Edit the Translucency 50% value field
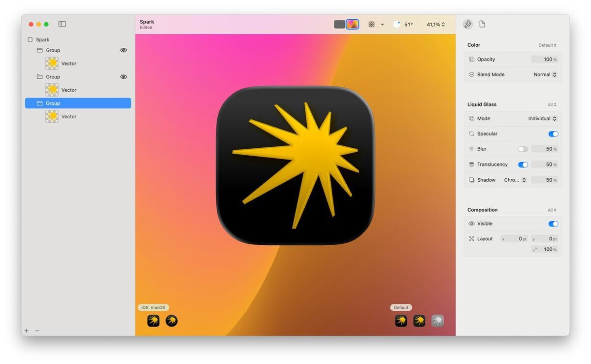Screen dimensions: 591x364 544,165
